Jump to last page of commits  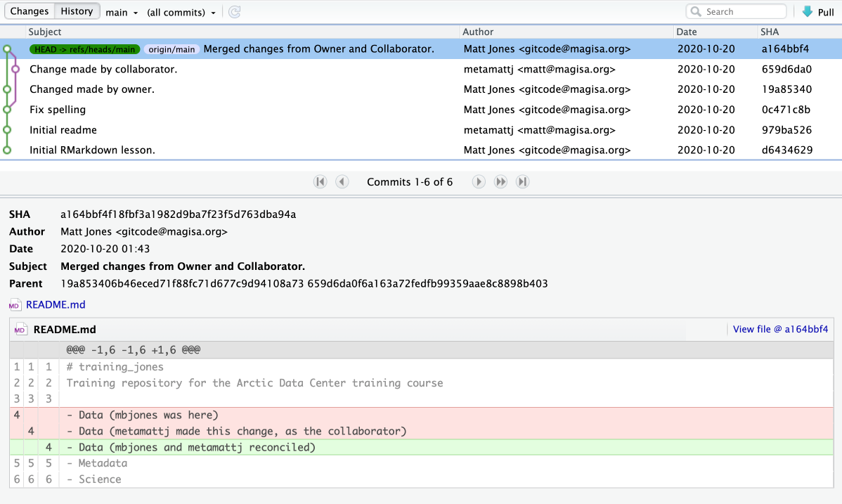pos(522,182)
